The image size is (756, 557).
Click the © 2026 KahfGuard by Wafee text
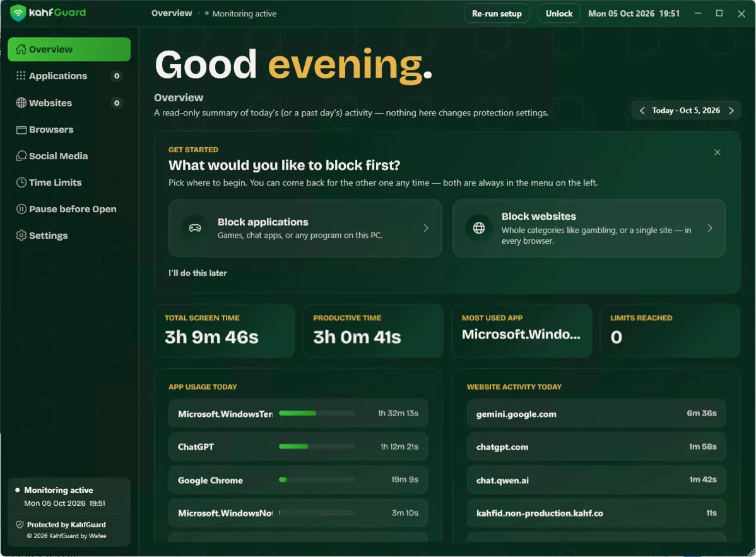[66, 536]
